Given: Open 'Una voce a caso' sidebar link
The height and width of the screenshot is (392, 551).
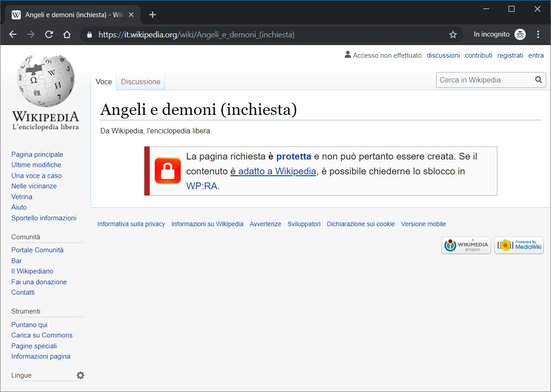Looking at the screenshot, I should pyautogui.click(x=37, y=176).
